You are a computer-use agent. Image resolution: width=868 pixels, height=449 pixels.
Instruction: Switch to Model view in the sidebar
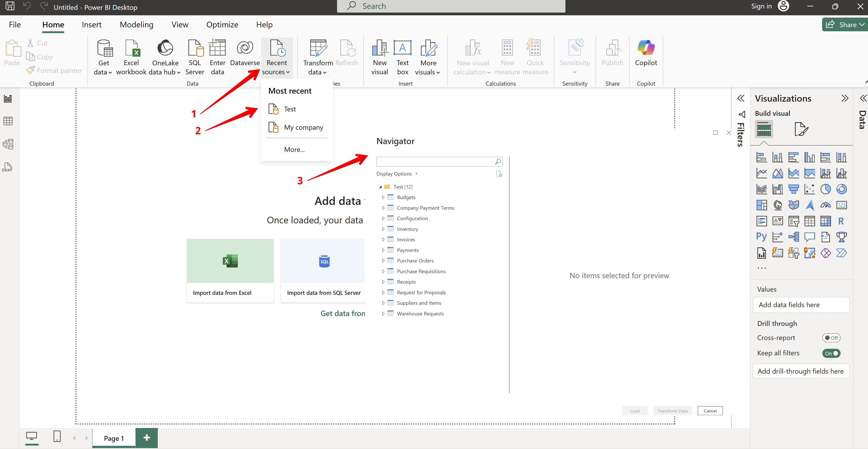point(8,144)
